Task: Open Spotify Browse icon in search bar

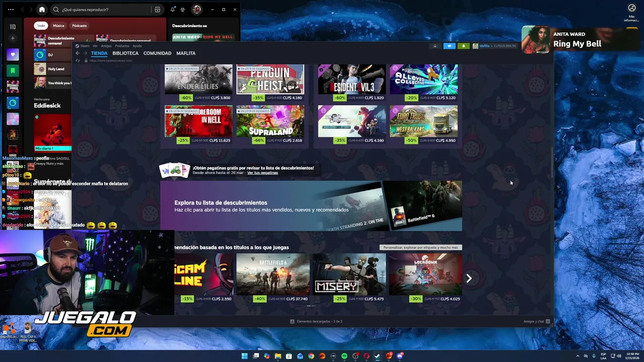Action: [x=157, y=10]
